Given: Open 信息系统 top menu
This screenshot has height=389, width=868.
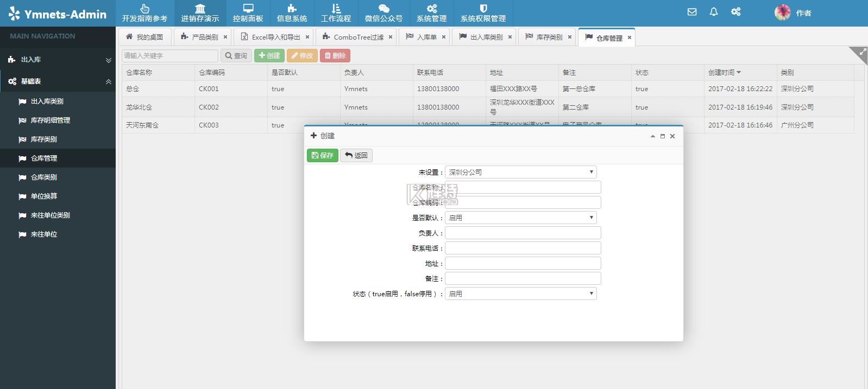Looking at the screenshot, I should pos(292,13).
